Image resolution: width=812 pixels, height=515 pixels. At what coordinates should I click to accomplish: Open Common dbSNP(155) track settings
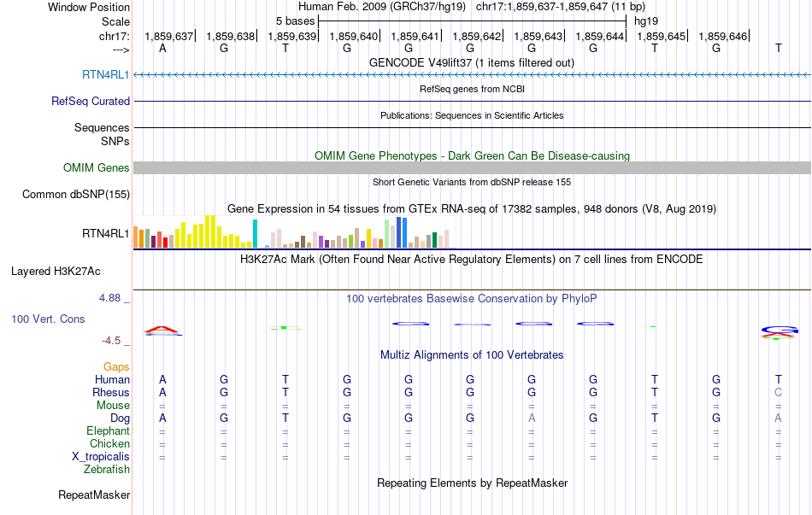(76, 194)
